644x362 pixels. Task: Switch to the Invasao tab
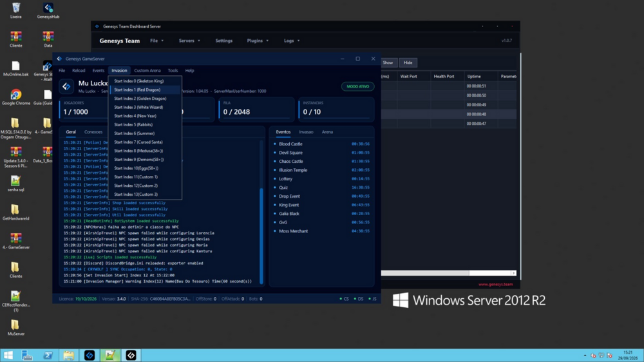(306, 132)
